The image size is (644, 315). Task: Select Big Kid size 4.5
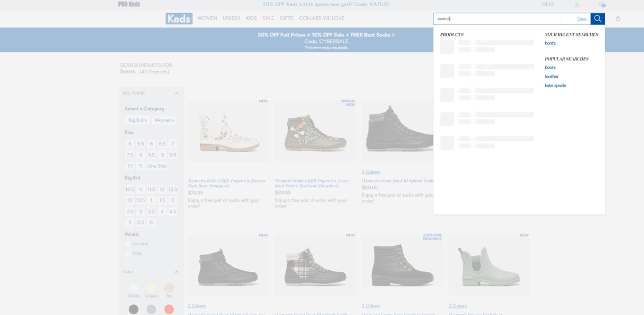[x=173, y=211]
